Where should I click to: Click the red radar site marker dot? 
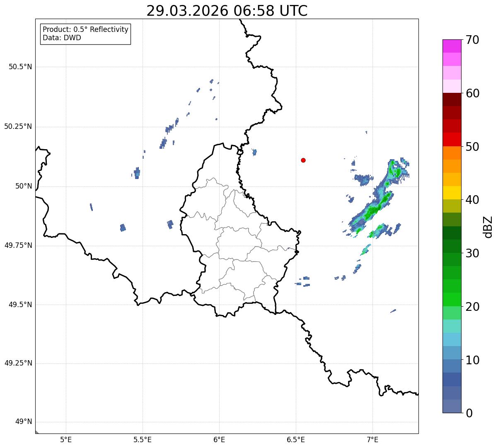(x=303, y=160)
